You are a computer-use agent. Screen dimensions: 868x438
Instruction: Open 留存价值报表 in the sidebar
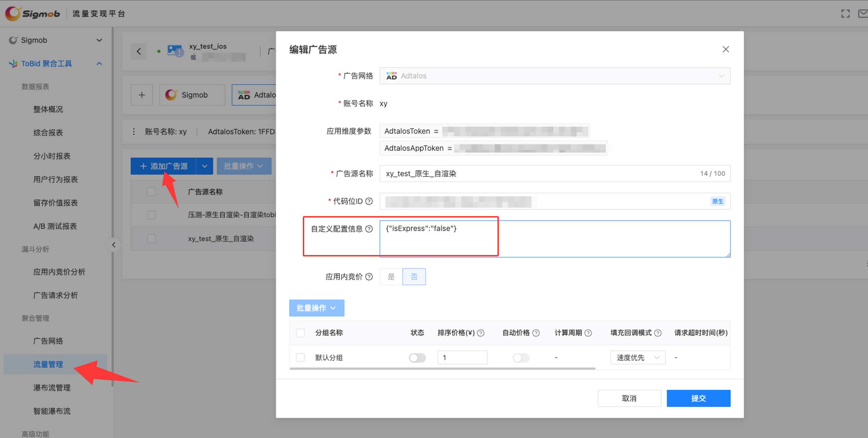[x=56, y=203]
